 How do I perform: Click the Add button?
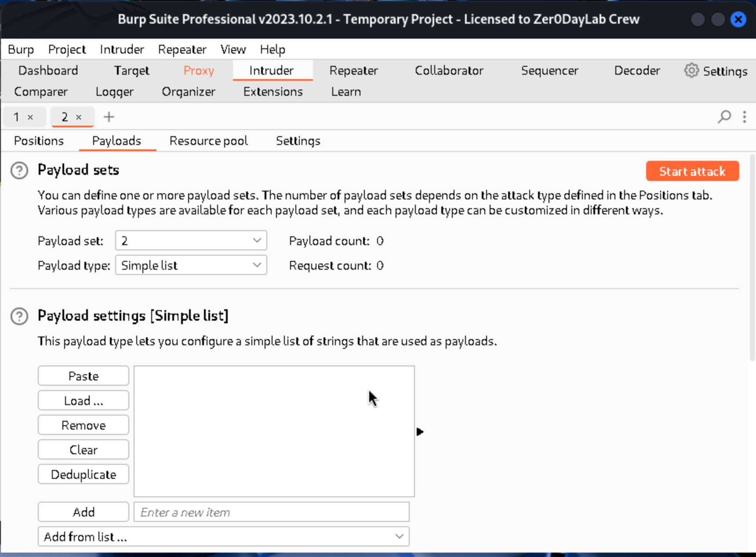tap(84, 512)
